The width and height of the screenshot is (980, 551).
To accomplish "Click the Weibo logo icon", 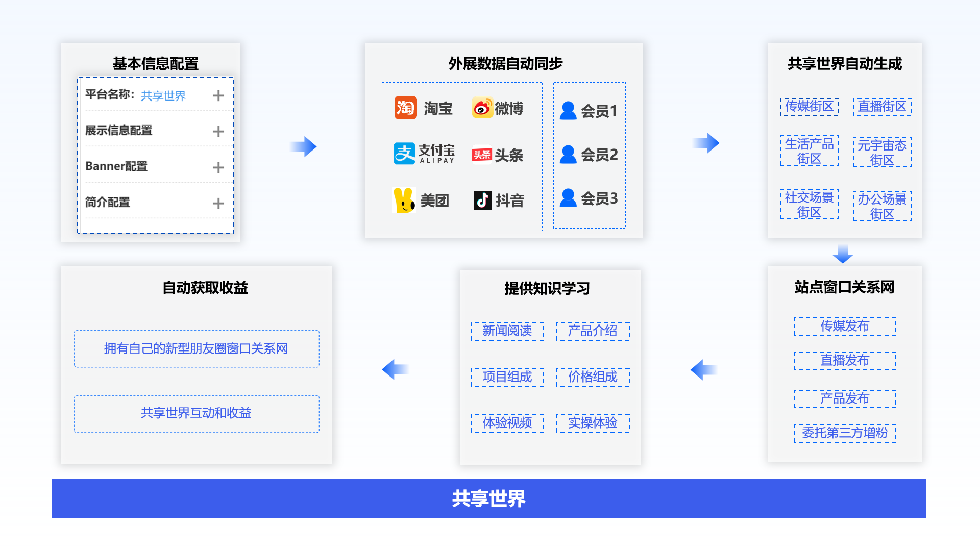I will pos(482,108).
